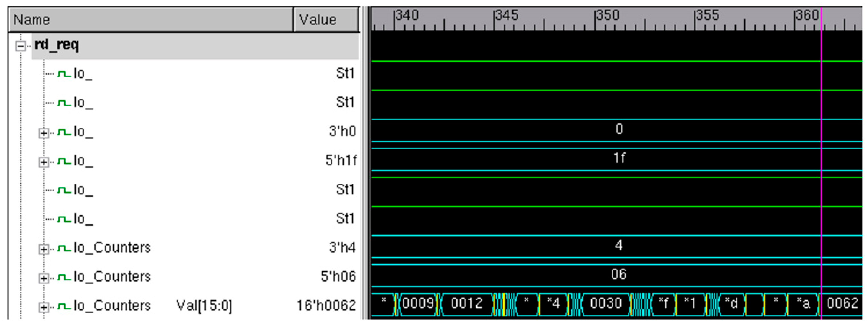Expand the lo_Counters 5'h06 signal
Viewport: 868px width, 327px height.
pos(44,278)
